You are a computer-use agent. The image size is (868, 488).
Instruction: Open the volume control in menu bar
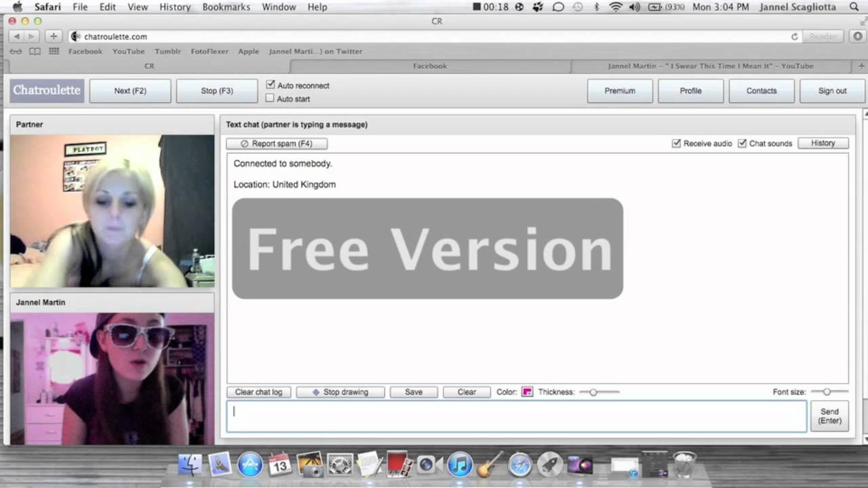pyautogui.click(x=634, y=7)
